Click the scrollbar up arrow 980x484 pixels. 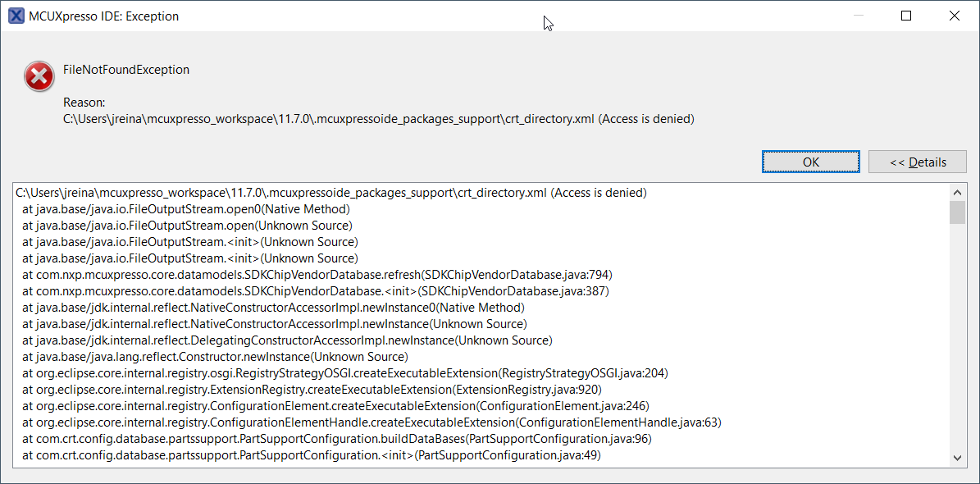(957, 192)
